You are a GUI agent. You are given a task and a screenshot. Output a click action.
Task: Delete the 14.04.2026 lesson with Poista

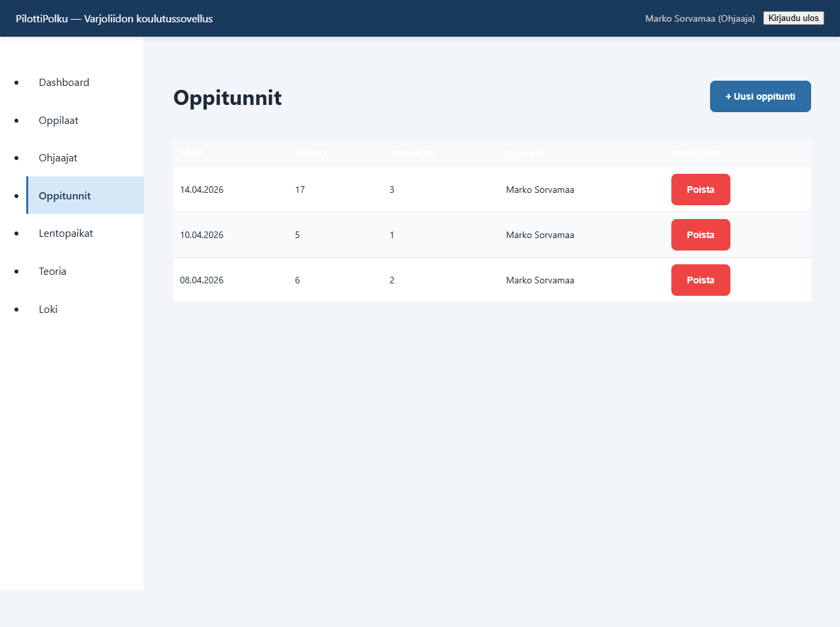coord(700,190)
